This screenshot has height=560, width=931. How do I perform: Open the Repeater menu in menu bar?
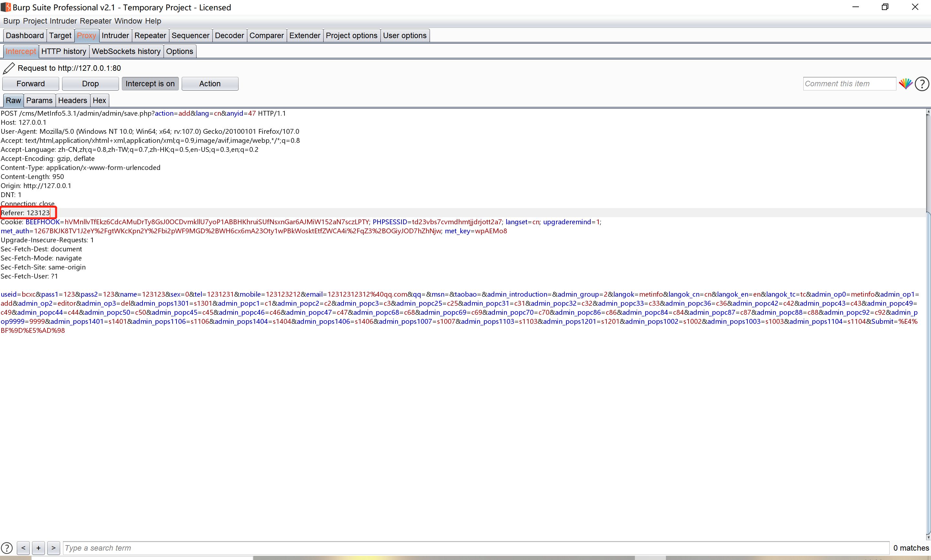click(x=95, y=21)
